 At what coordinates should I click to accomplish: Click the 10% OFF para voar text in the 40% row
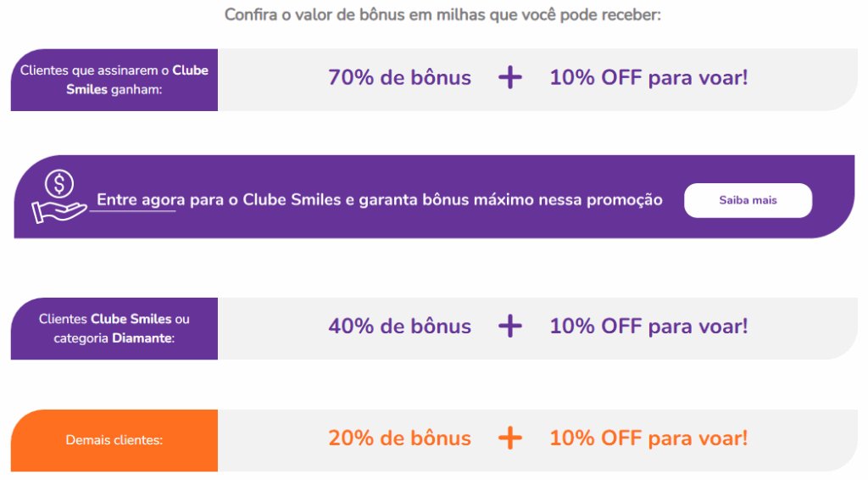[x=648, y=327]
